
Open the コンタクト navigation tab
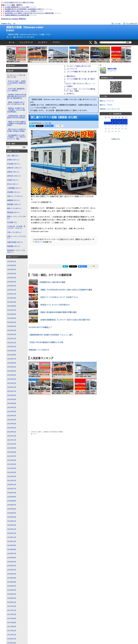[43, 43]
